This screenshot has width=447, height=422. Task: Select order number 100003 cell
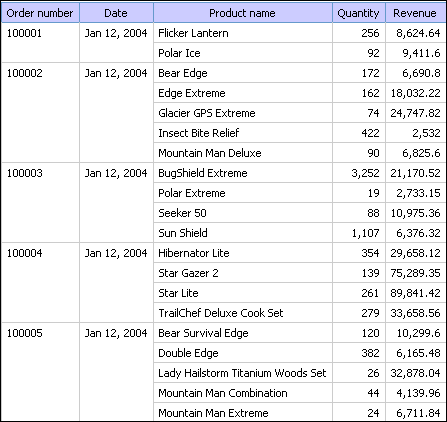tap(40, 203)
